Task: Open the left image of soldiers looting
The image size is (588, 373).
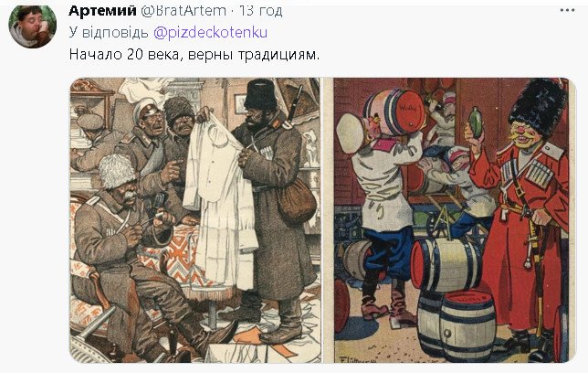Action: 195,220
